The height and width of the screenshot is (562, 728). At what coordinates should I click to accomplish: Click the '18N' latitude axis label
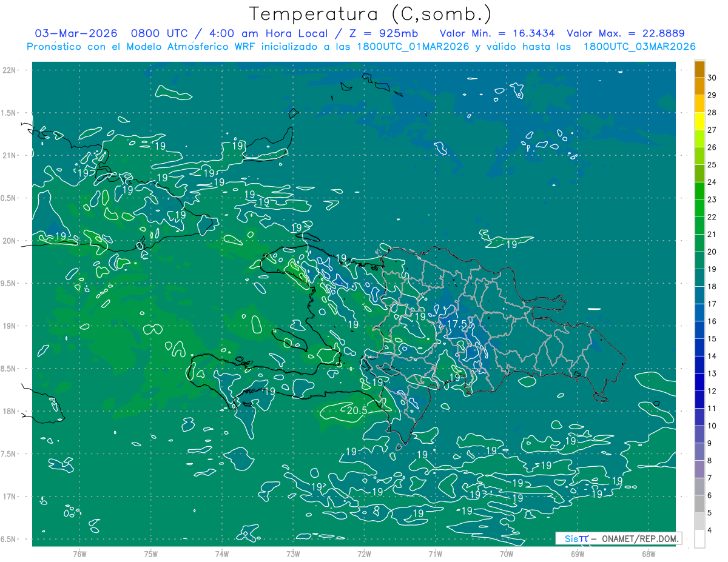click(x=9, y=411)
